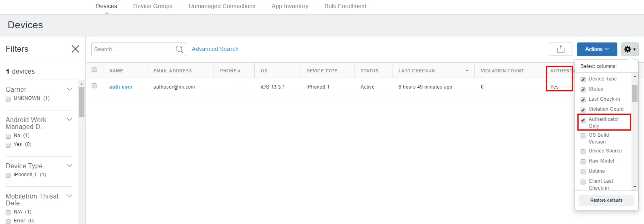Click the export devices icon button

pyautogui.click(x=560, y=49)
